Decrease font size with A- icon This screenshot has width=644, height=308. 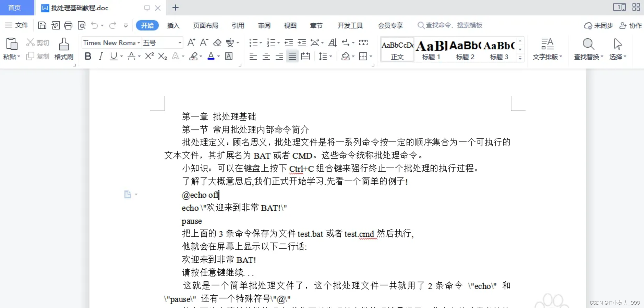(x=204, y=42)
